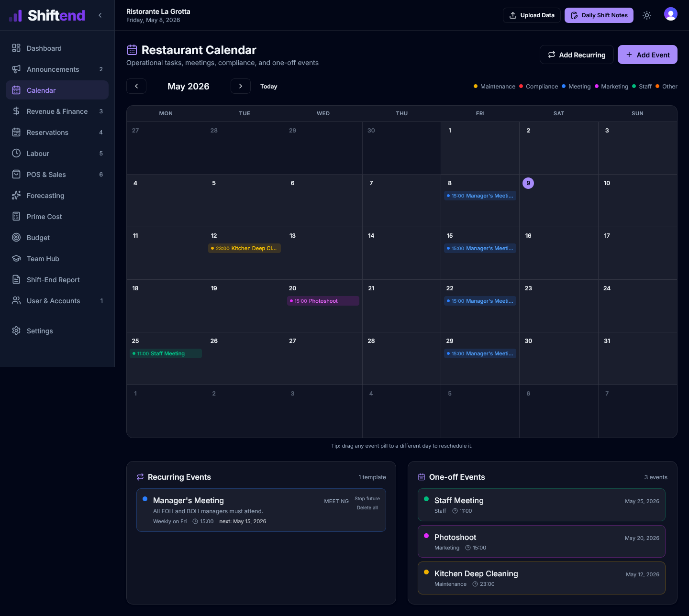Viewport: 689px width, 616px height.
Task: Open Dashboard from the sidebar
Action: pyautogui.click(x=57, y=48)
